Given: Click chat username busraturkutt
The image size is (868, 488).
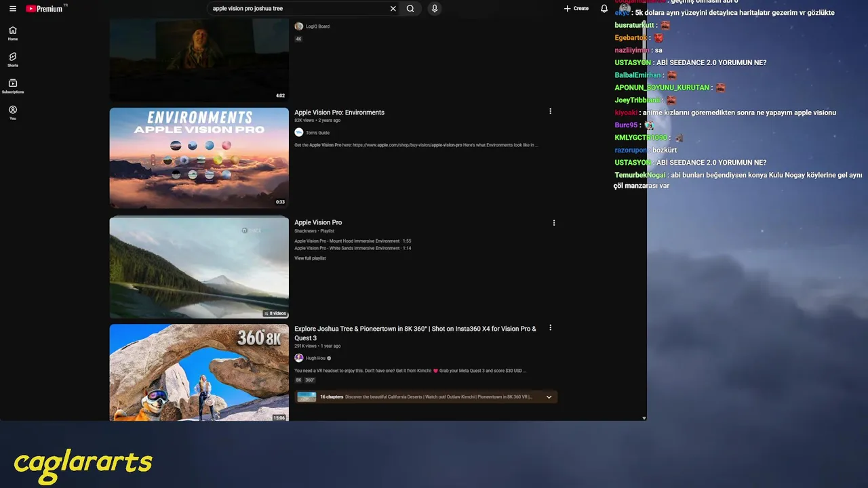Looking at the screenshot, I should [x=634, y=25].
